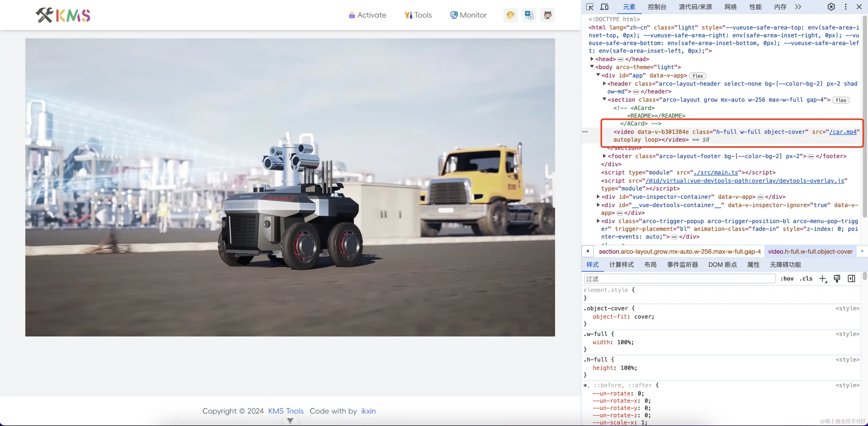Open rendering emulation paintbrush icon
Viewport: 868px width, 426px height.
click(x=837, y=279)
